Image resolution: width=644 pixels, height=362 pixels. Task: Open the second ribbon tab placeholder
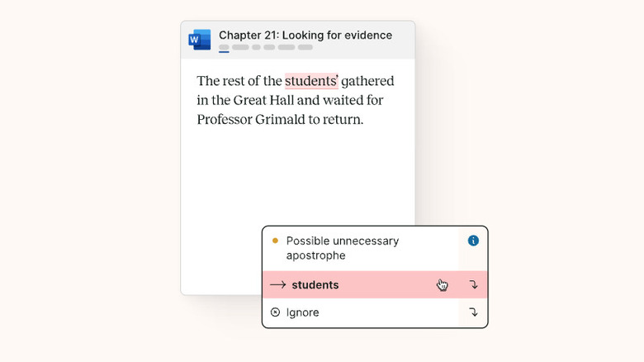pos(240,47)
